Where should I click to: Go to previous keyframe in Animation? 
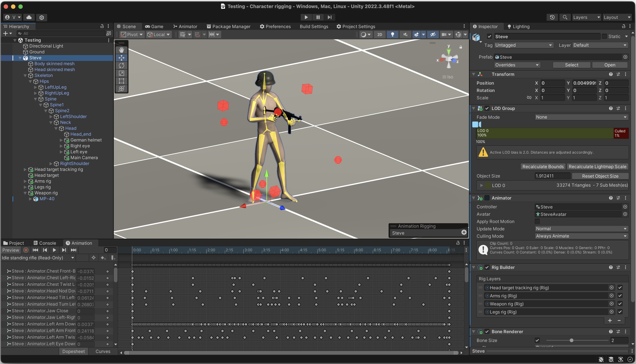tap(45, 250)
